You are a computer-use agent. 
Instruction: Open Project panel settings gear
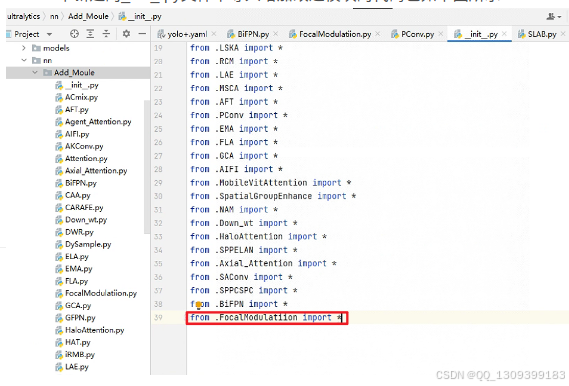126,34
